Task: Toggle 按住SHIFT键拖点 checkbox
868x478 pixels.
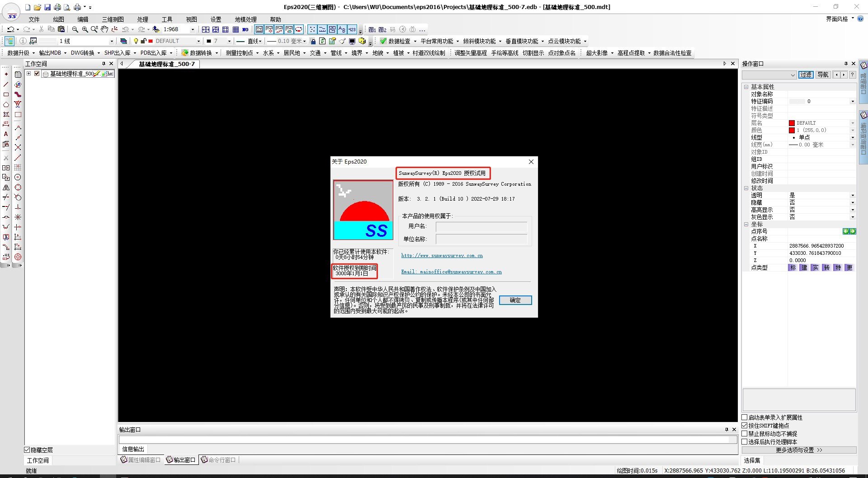Action: click(745, 426)
